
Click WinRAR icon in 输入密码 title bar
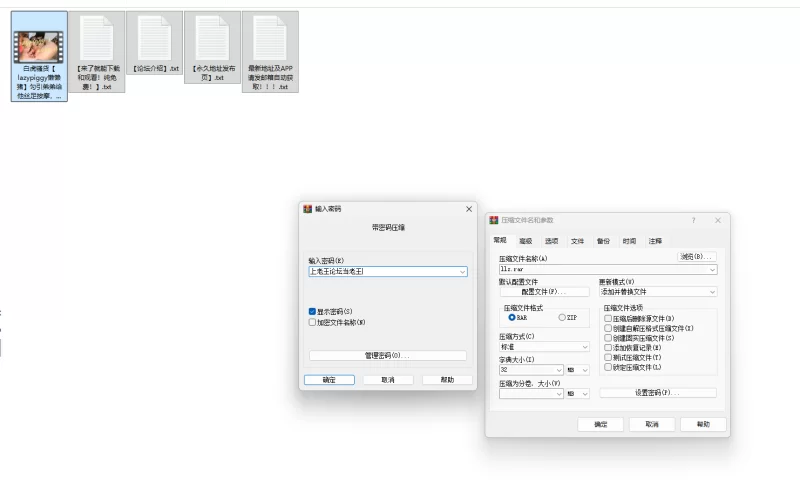click(x=307, y=209)
